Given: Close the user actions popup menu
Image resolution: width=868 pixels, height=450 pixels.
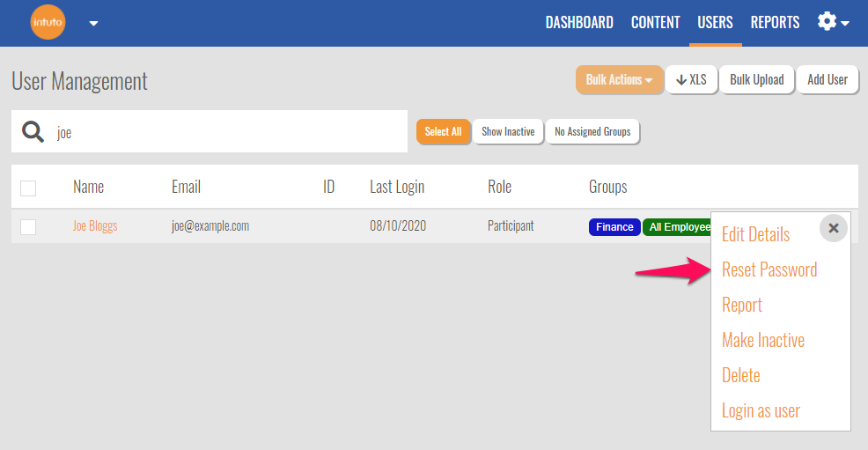Looking at the screenshot, I should [833, 228].
